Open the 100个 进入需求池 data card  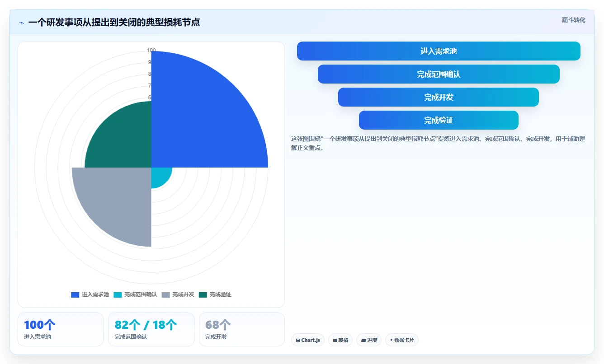[61, 329]
